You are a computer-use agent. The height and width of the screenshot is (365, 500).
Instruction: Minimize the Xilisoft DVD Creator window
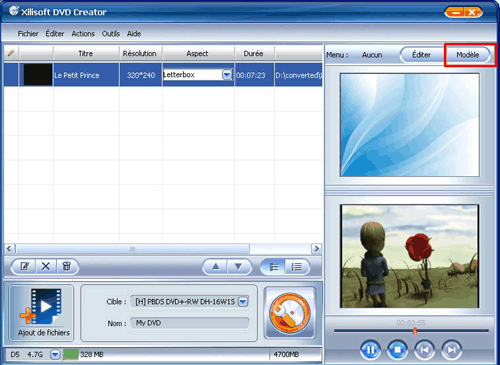point(456,13)
